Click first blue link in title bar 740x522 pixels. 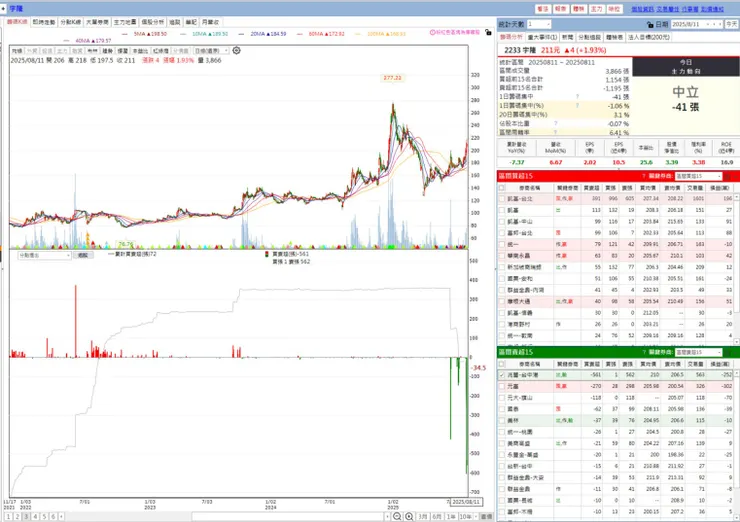pos(642,9)
